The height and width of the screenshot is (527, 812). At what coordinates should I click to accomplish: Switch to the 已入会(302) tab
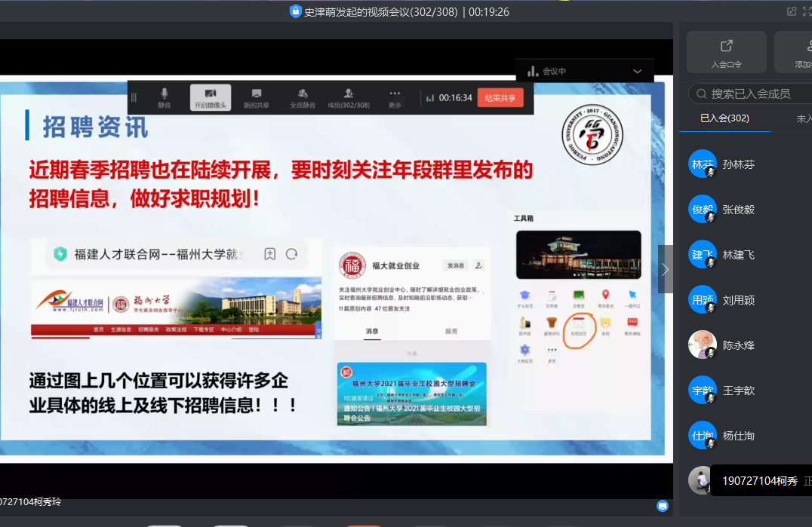[x=724, y=118]
